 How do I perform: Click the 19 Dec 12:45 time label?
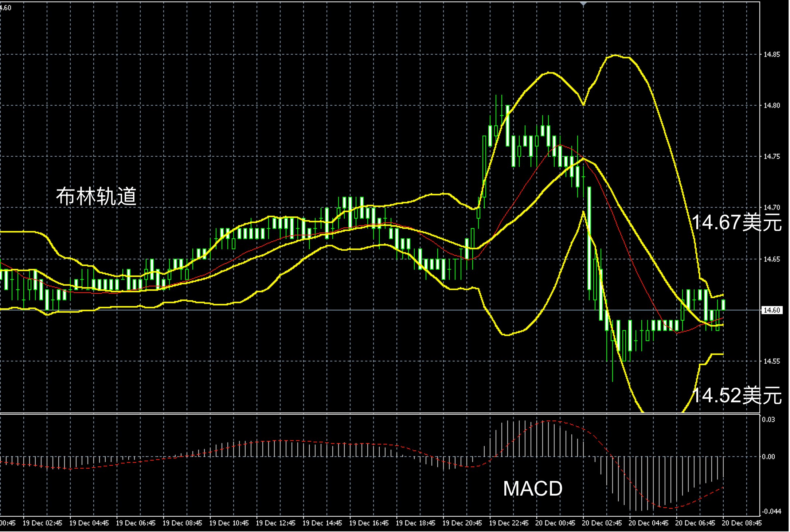click(x=275, y=523)
